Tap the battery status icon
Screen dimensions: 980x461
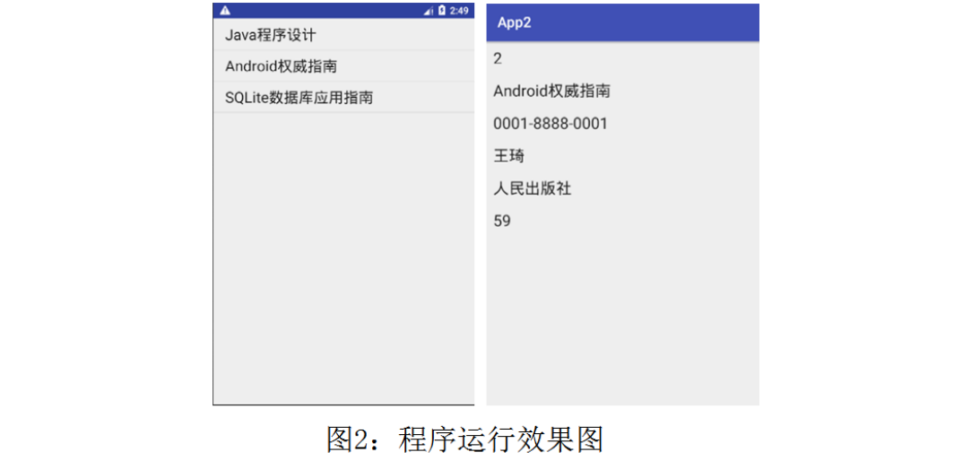[442, 11]
